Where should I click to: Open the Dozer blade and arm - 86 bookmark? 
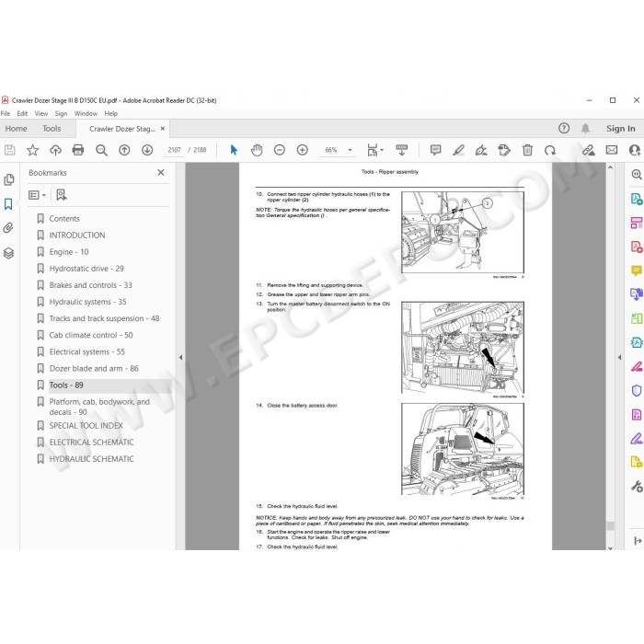coord(94,368)
